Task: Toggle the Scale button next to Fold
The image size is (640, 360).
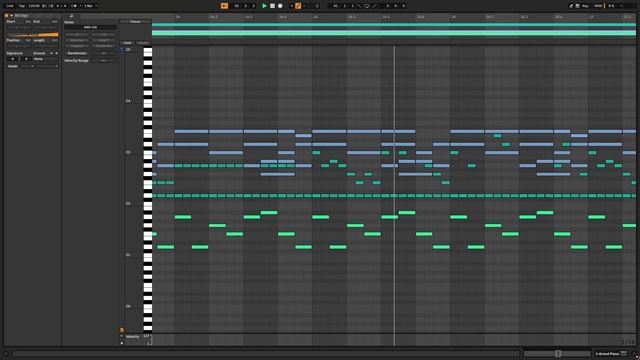Action: [x=143, y=43]
